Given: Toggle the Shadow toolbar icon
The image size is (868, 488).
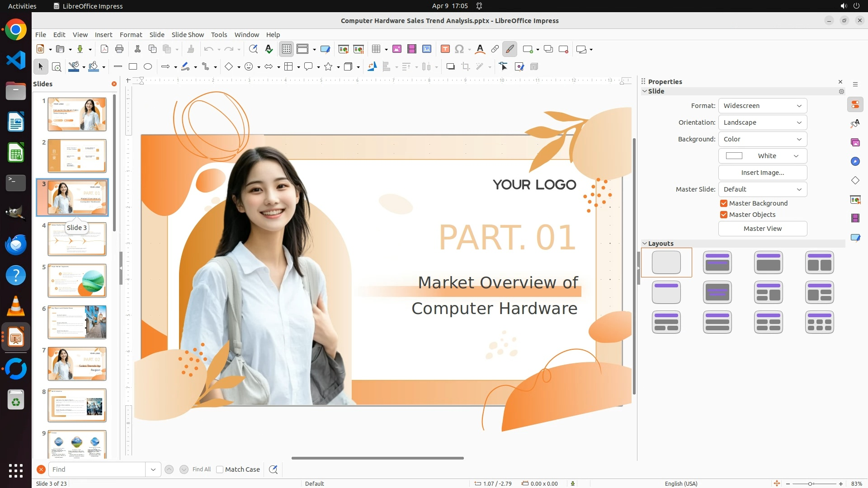Looking at the screenshot, I should 450,67.
